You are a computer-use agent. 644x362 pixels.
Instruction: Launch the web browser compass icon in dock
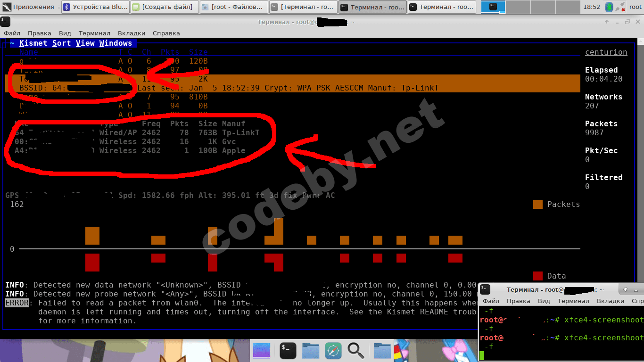[333, 350]
